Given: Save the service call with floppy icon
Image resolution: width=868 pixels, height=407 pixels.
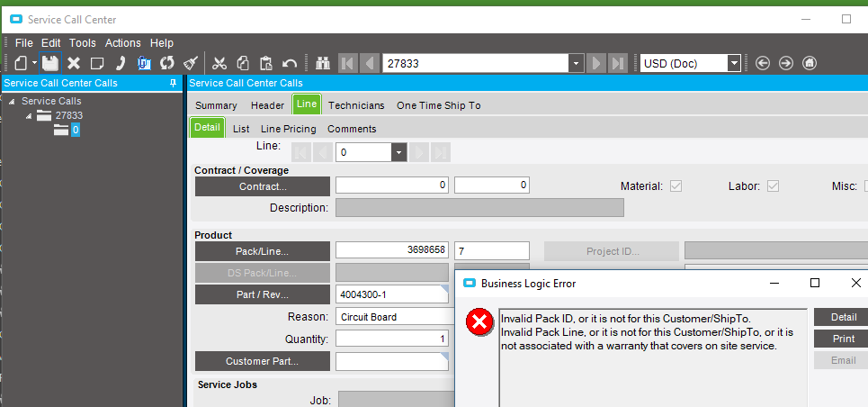Looking at the screenshot, I should point(50,63).
